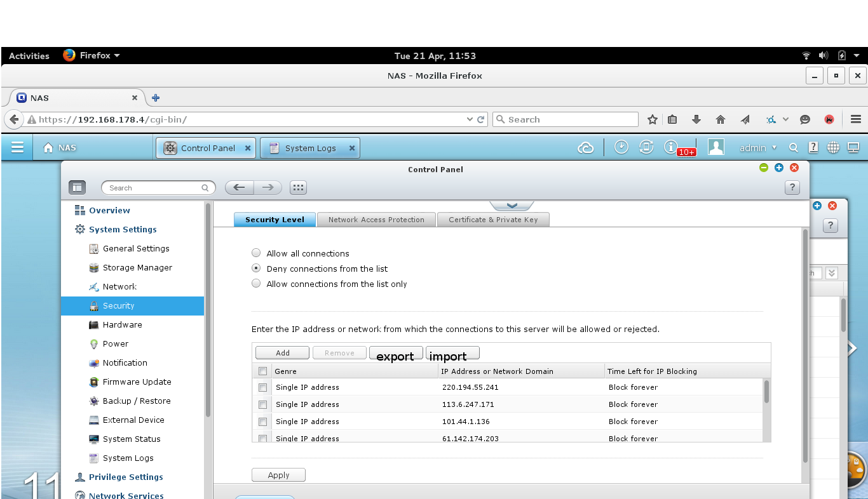Expand Privilege Settings section
The width and height of the screenshot is (868, 499).
(119, 477)
